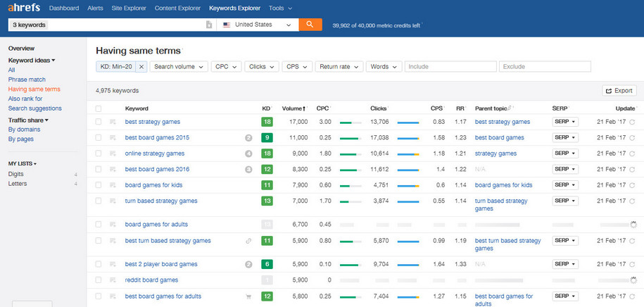Click add-to-list icon for turn based strategy games
Viewport: 644px width, 307px height.
[113, 201]
